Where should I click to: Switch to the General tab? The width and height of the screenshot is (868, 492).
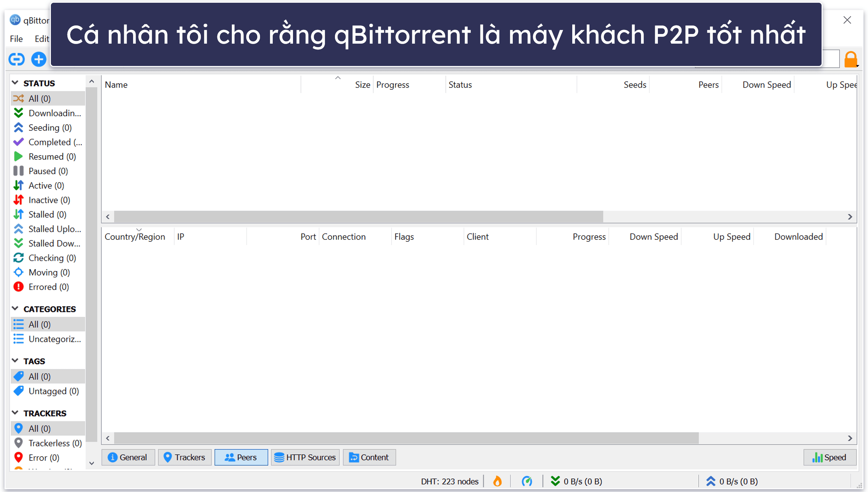coord(128,457)
